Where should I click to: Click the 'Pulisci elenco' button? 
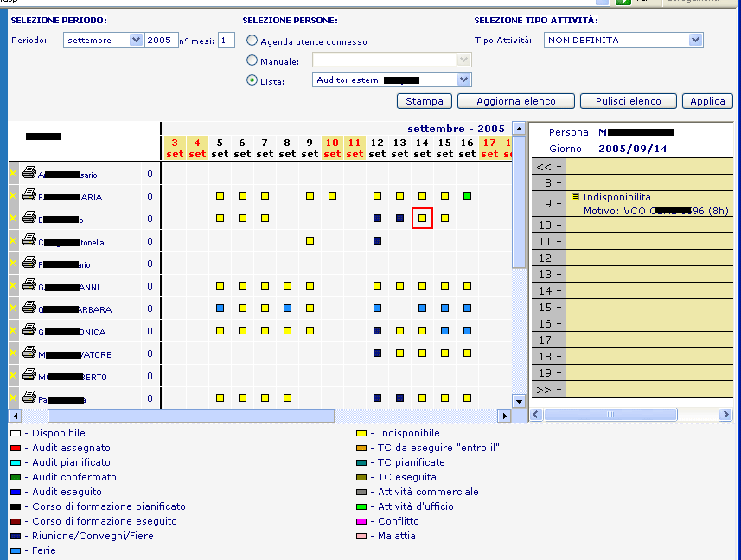tap(629, 101)
